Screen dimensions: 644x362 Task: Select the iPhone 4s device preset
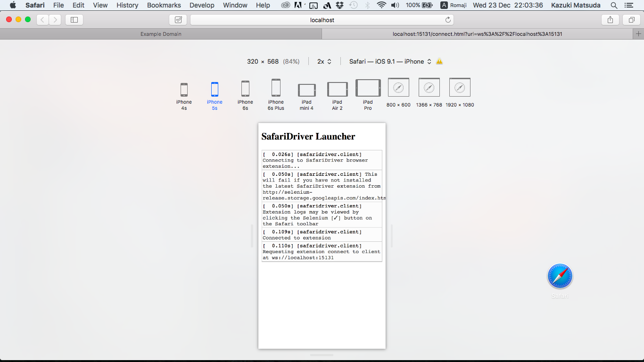184,97
